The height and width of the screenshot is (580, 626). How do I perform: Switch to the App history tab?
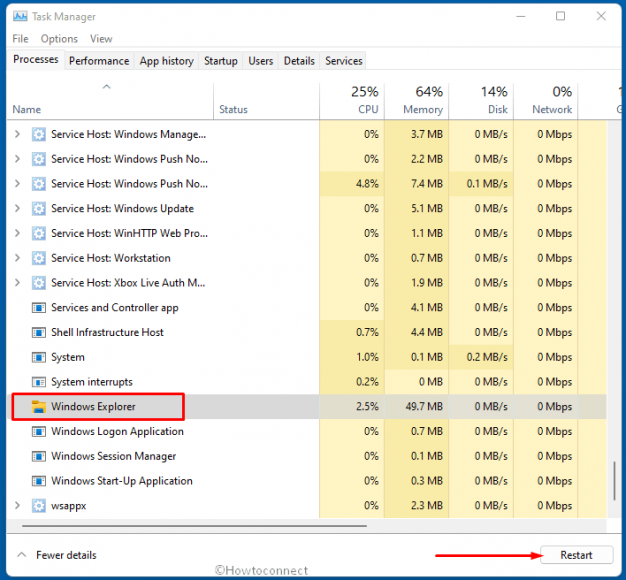(x=166, y=61)
